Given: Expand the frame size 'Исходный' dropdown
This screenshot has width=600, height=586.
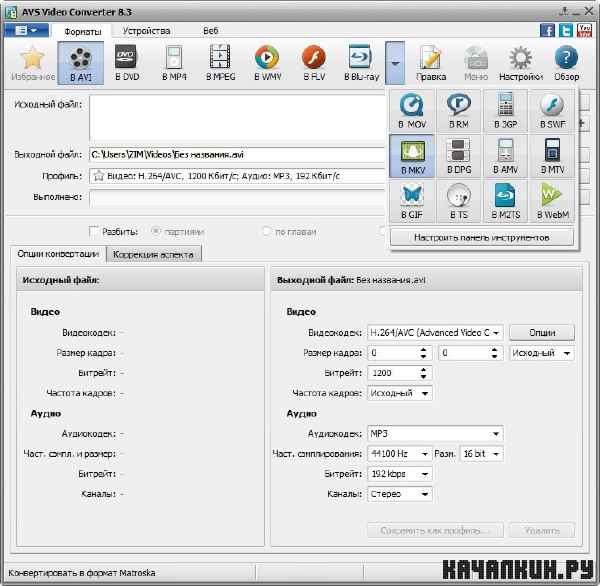Looking at the screenshot, I should (x=567, y=353).
